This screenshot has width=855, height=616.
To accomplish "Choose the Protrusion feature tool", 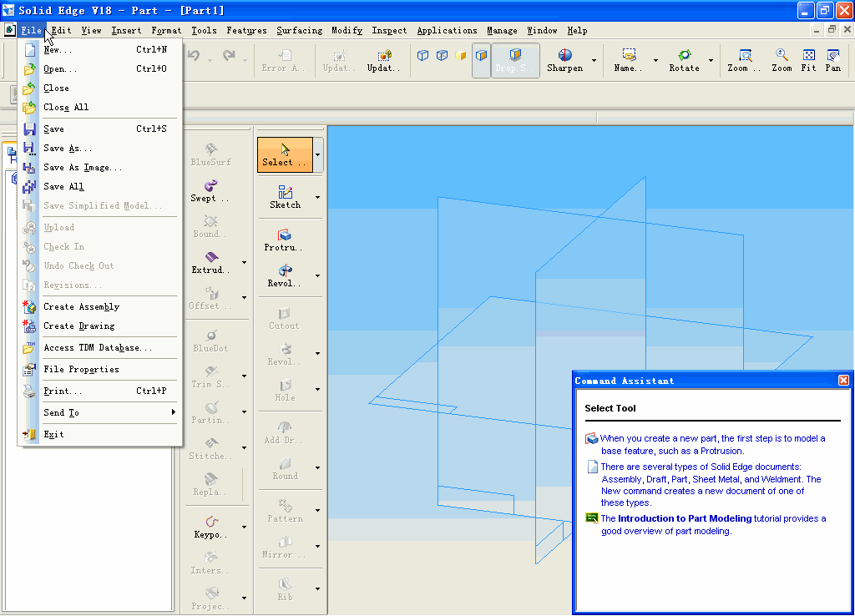I will 284,240.
